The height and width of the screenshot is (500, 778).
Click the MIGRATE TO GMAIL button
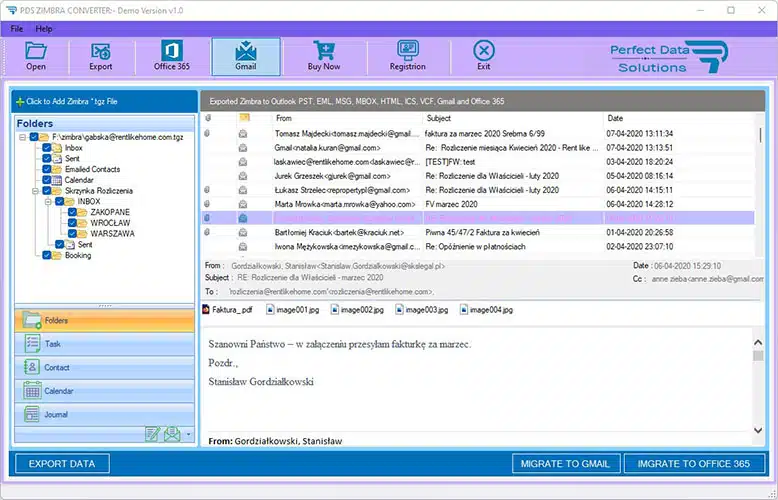(566, 464)
